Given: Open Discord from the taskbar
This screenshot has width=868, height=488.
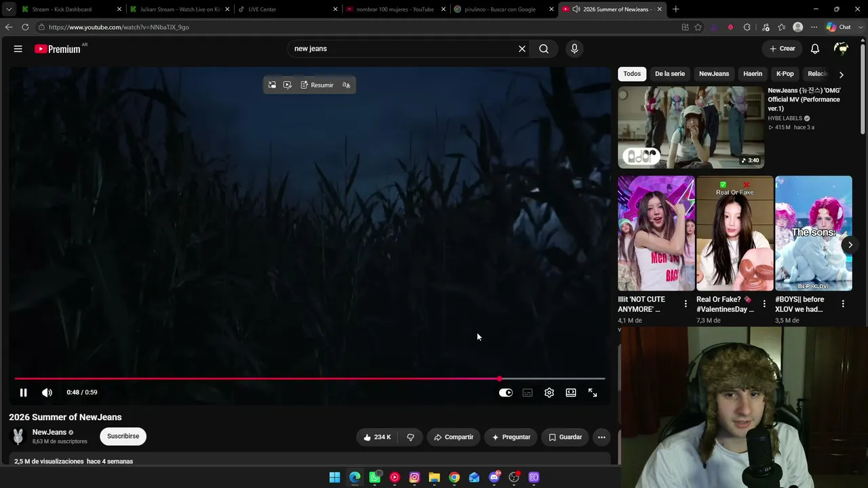Looking at the screenshot, I should (494, 477).
